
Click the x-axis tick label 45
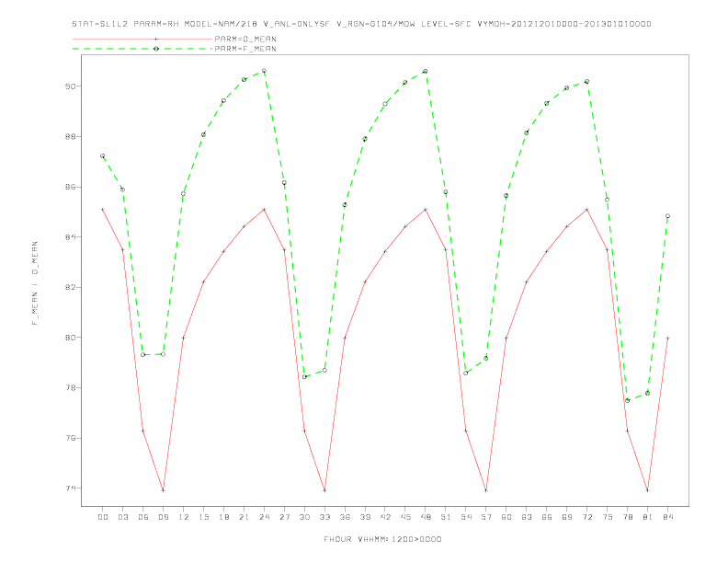coord(405,517)
